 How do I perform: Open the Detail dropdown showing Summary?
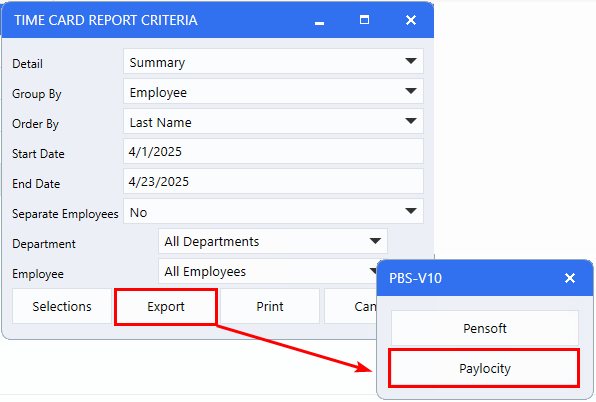click(273, 61)
